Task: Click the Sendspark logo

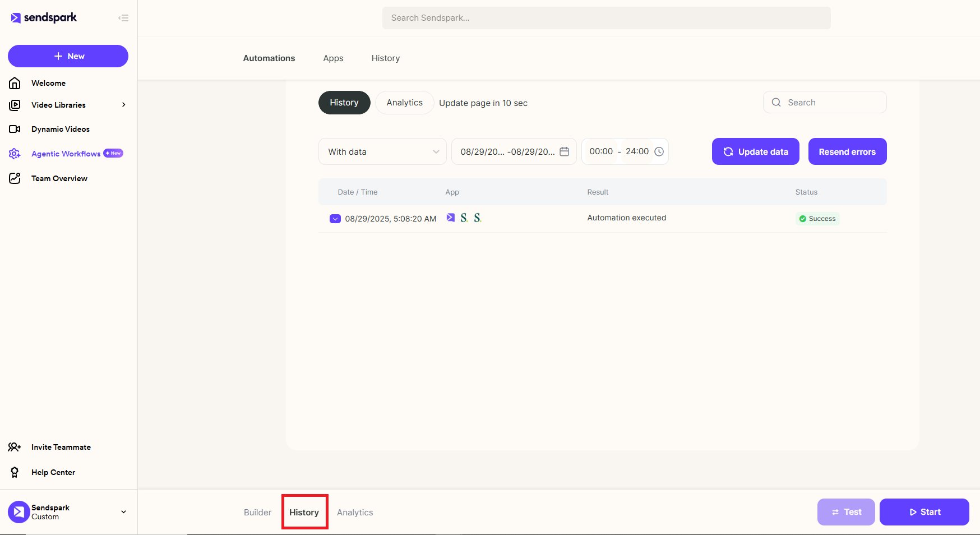Action: 44,18
